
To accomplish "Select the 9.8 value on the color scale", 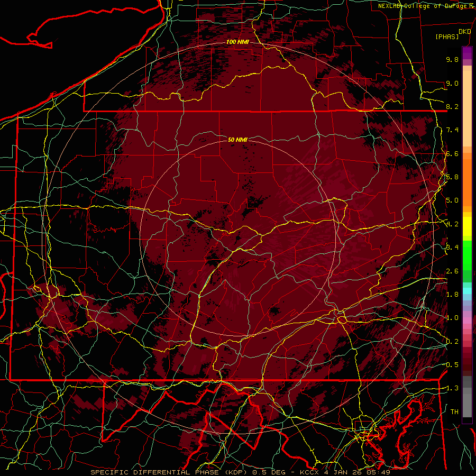I will [x=452, y=59].
